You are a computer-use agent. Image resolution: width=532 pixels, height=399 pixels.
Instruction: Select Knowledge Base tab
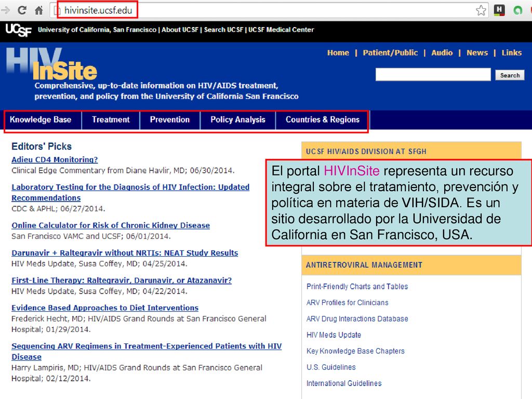(x=41, y=120)
